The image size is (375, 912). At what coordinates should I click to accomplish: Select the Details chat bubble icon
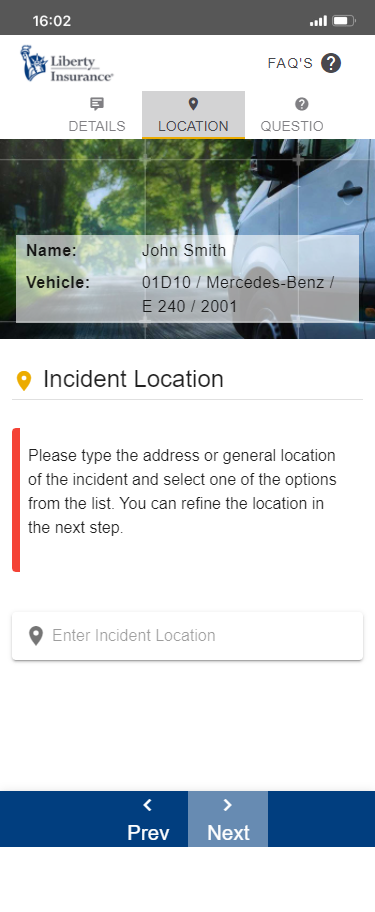pos(97,104)
